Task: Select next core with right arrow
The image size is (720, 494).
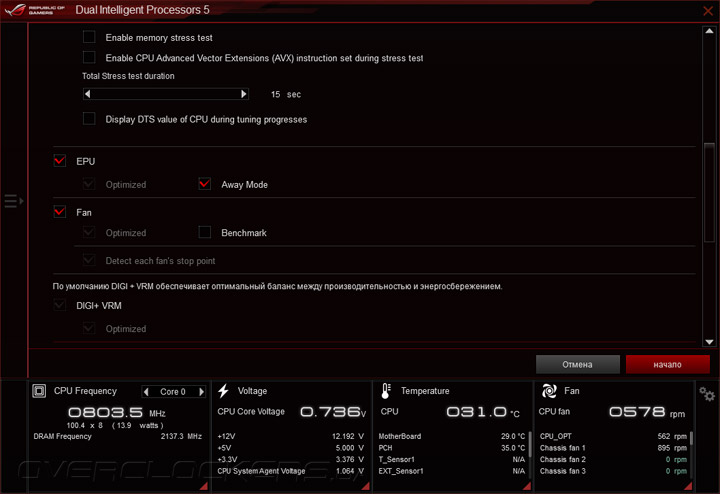Action: [201, 392]
